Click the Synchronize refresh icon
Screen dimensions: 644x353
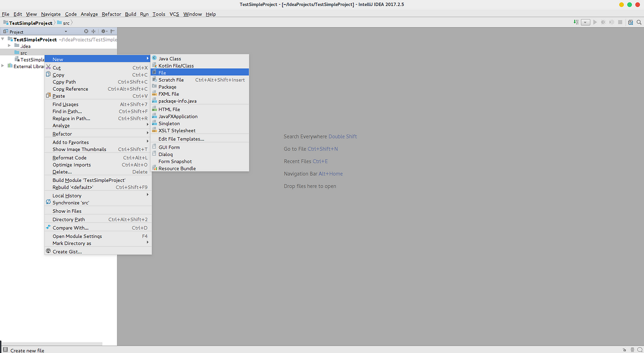[x=48, y=202]
